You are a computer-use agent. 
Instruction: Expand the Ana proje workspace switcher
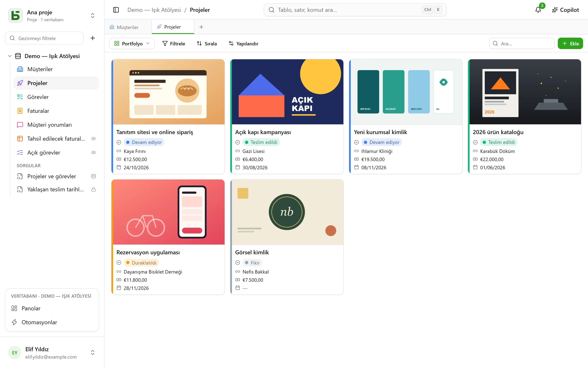coord(92,16)
